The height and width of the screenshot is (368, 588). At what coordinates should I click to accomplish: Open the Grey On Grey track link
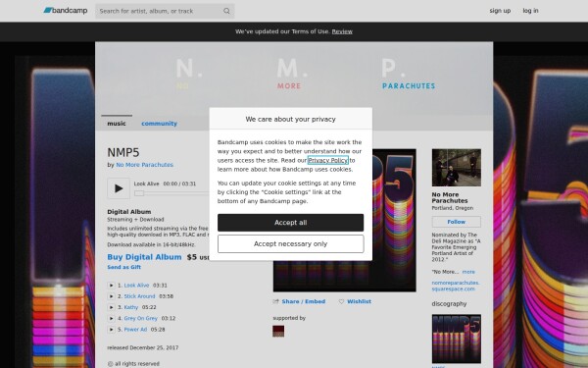pyautogui.click(x=140, y=318)
